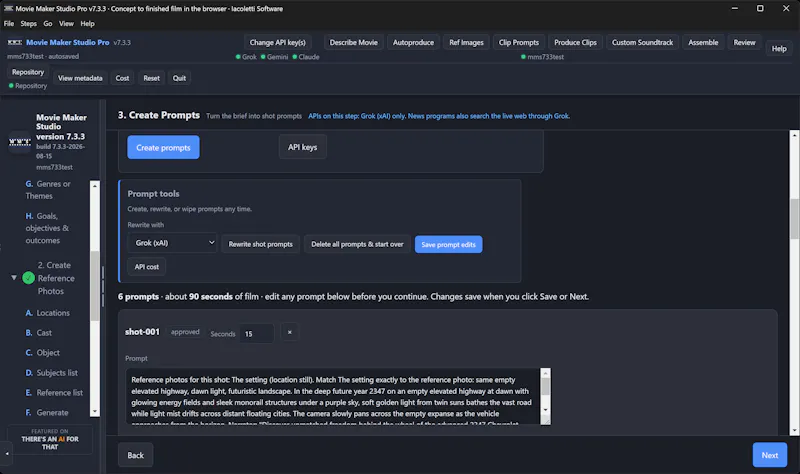Viewport: 800px width, 474px height.
Task: Select Goals, objectives & outcomes in sidebar
Action: 47,228
